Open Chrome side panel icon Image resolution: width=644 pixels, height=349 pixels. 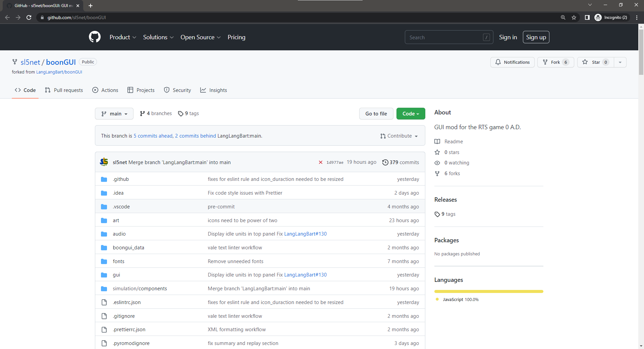tap(587, 17)
